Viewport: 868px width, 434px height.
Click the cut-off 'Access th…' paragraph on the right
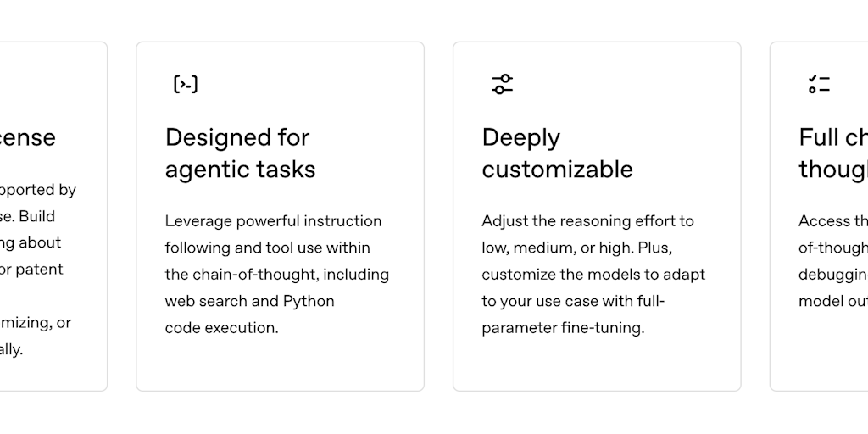click(x=832, y=261)
